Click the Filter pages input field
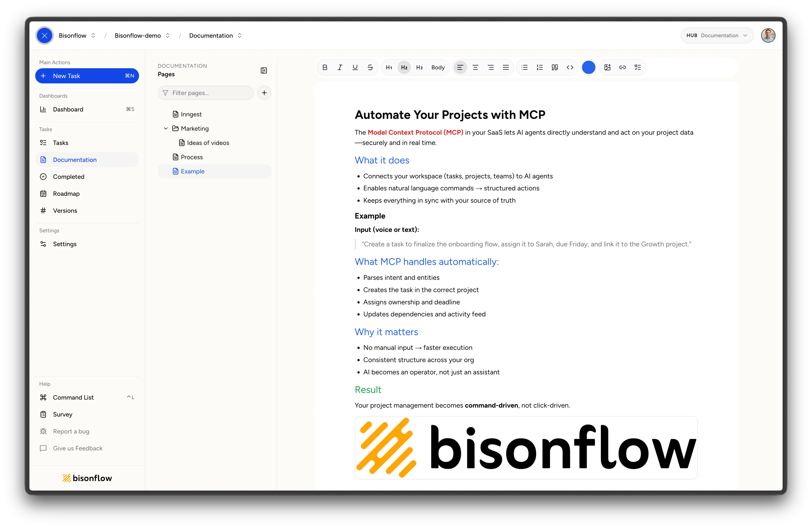This screenshot has height=528, width=812. tap(205, 93)
